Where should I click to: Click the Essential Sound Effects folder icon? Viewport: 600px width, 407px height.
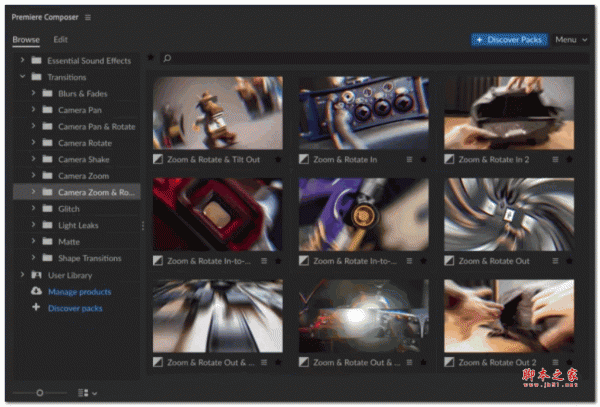coord(36,60)
